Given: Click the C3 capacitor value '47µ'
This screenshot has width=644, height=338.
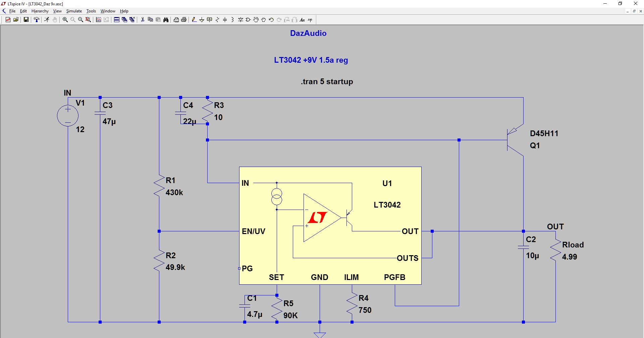Looking at the screenshot, I should (x=109, y=121).
